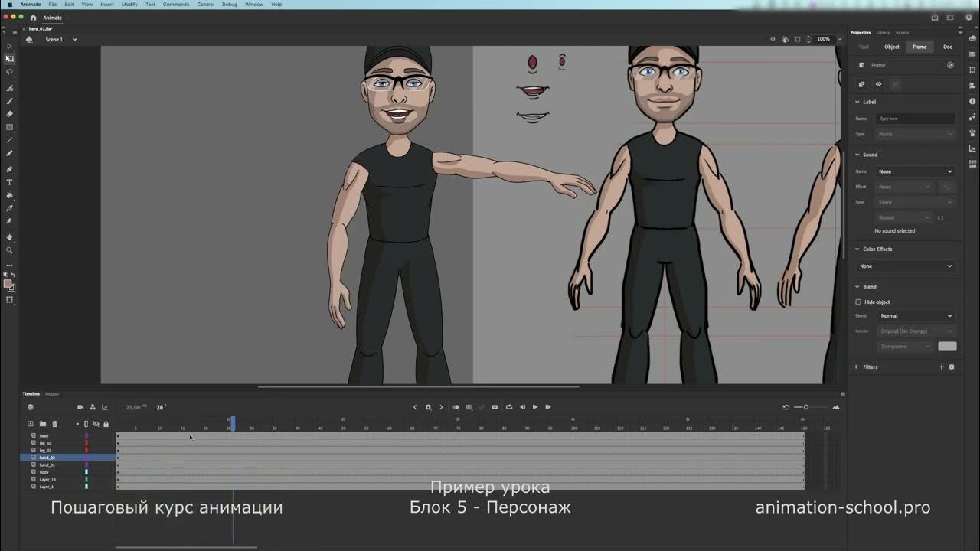Open the Modify menu
This screenshot has height=551, width=980.
coord(129,5)
